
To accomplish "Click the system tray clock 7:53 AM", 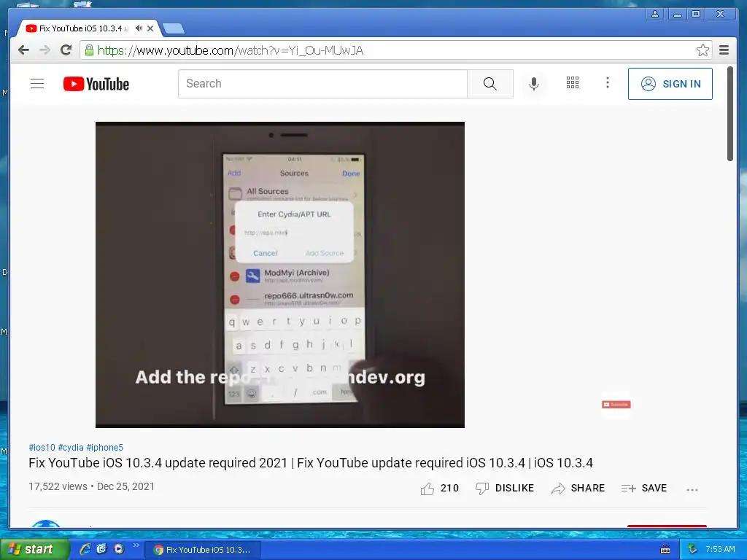I will coord(720,549).
